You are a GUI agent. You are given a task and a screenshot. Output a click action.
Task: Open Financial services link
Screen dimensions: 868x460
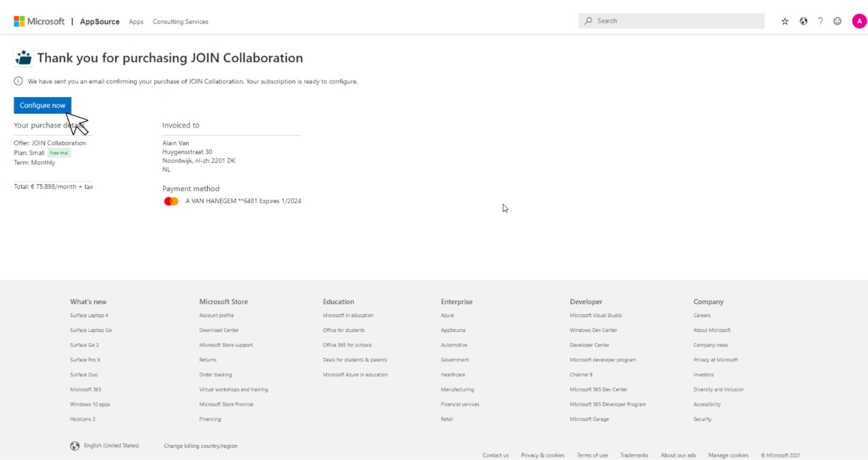point(460,404)
